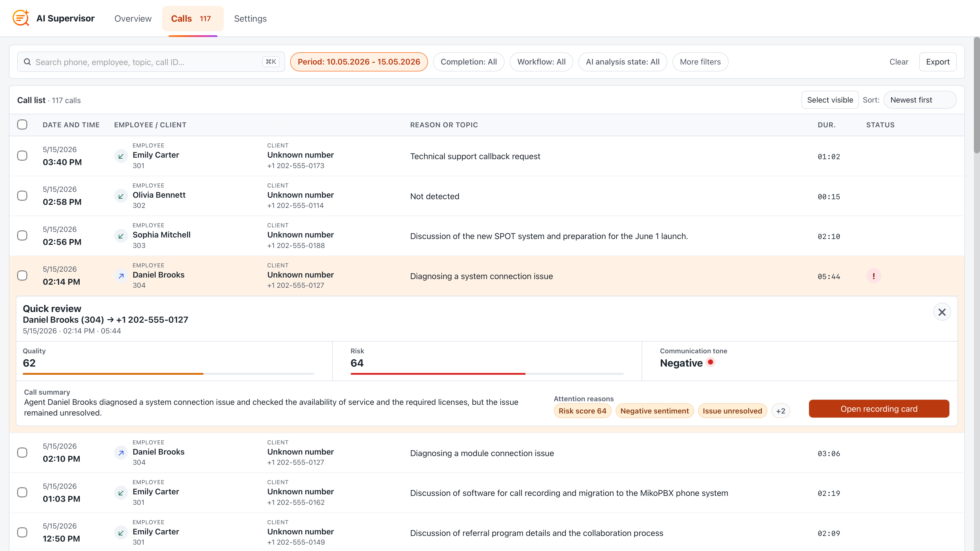Check the box for the 01:03 PM call

tap(22, 492)
